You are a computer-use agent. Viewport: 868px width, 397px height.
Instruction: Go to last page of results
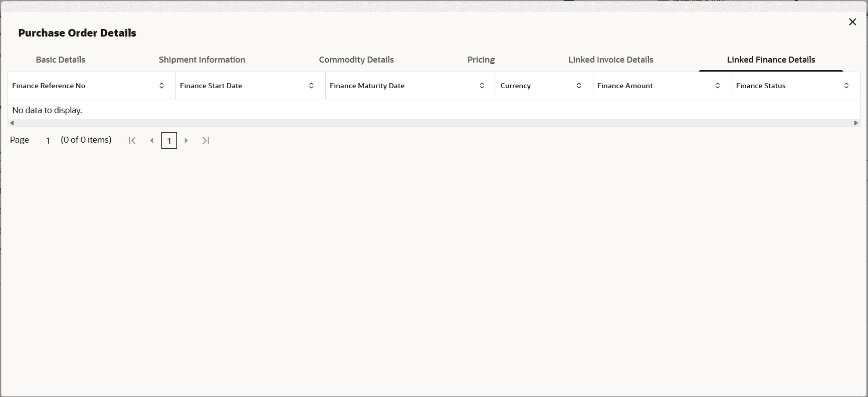coord(205,141)
